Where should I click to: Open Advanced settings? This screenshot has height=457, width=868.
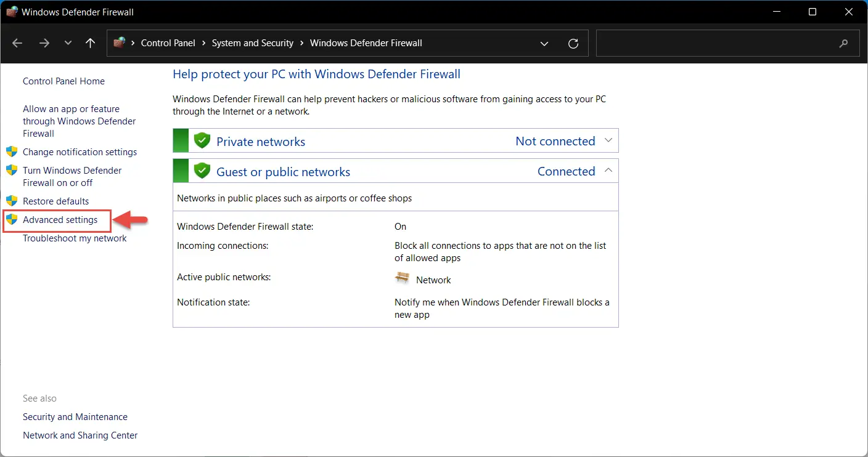click(60, 220)
